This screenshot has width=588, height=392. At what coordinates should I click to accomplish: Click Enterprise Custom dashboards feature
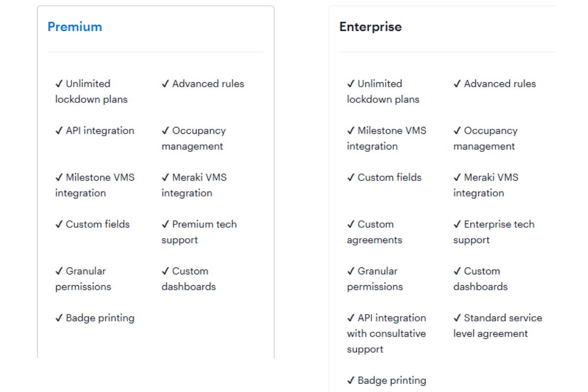[480, 279]
